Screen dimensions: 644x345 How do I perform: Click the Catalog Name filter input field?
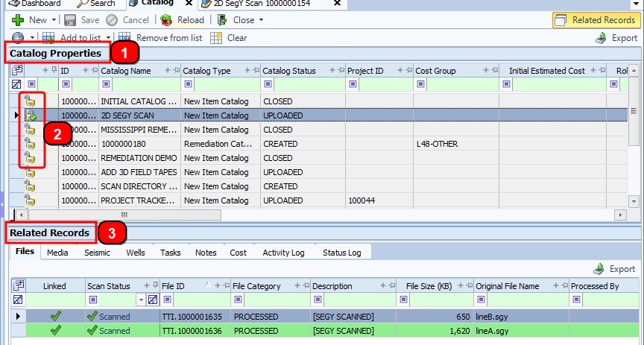point(146,84)
